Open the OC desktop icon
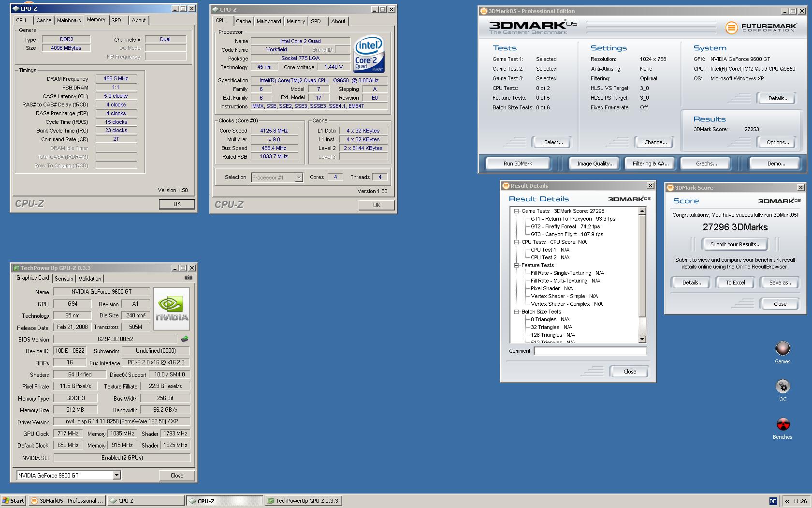The height and width of the screenshot is (508, 812). click(783, 390)
